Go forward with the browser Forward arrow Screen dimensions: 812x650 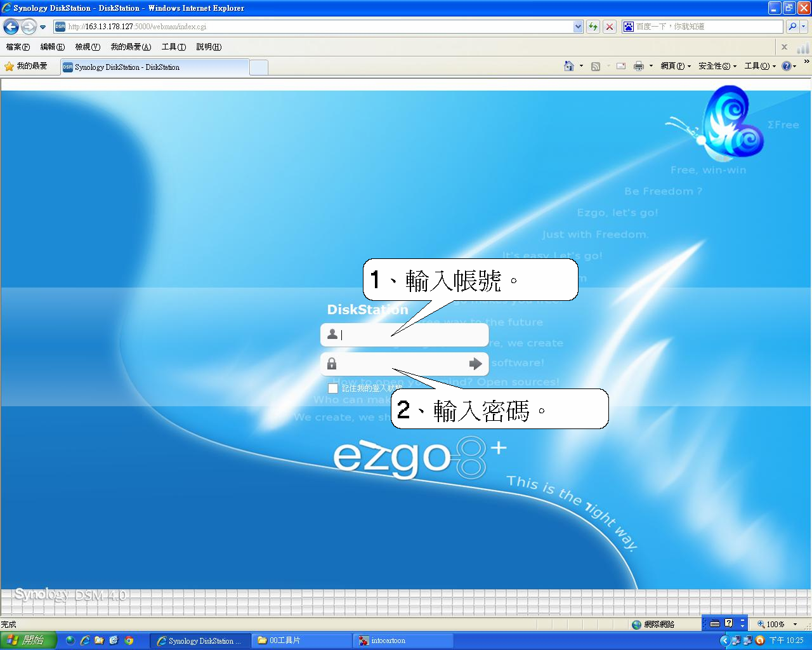pos(29,27)
